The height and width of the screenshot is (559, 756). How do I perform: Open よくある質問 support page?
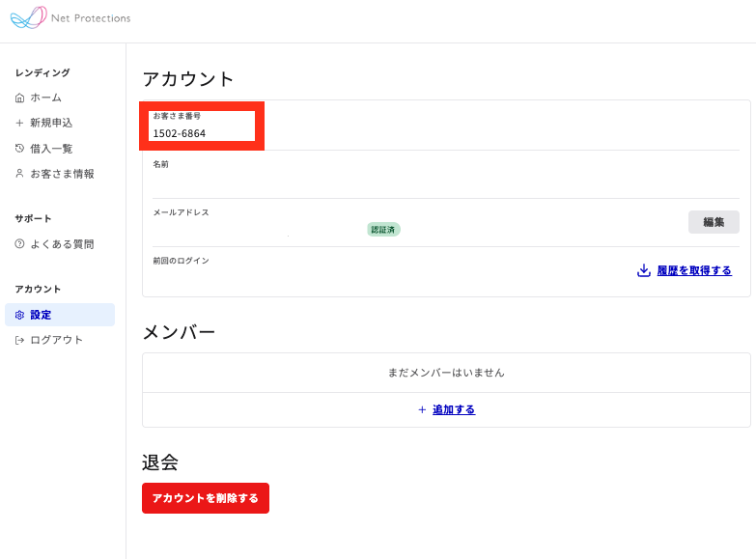(62, 244)
